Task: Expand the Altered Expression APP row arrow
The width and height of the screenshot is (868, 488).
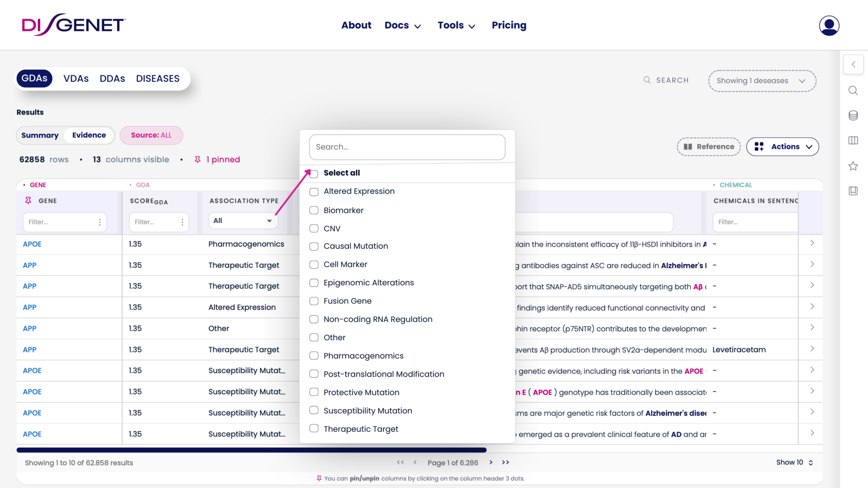Action: click(x=812, y=306)
